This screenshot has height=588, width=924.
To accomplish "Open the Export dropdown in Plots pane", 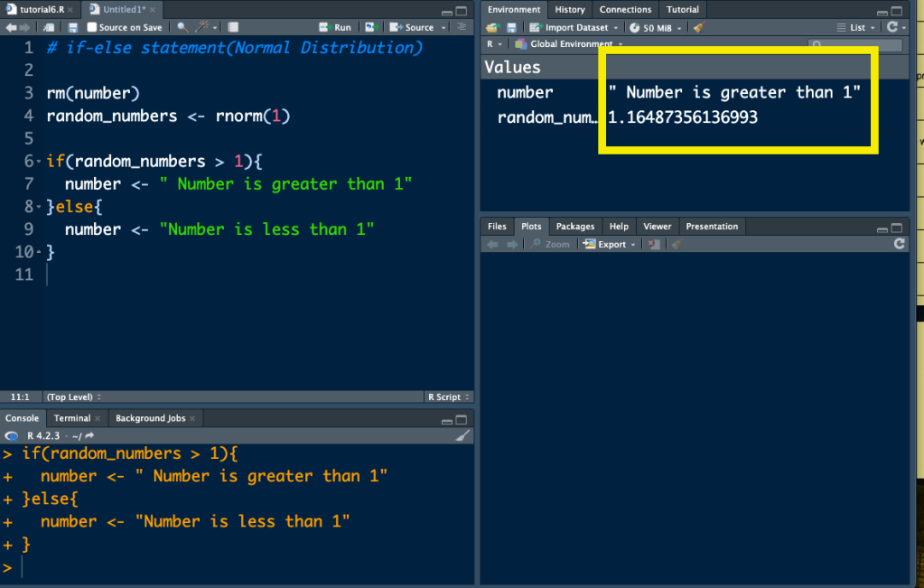I will pyautogui.click(x=608, y=244).
